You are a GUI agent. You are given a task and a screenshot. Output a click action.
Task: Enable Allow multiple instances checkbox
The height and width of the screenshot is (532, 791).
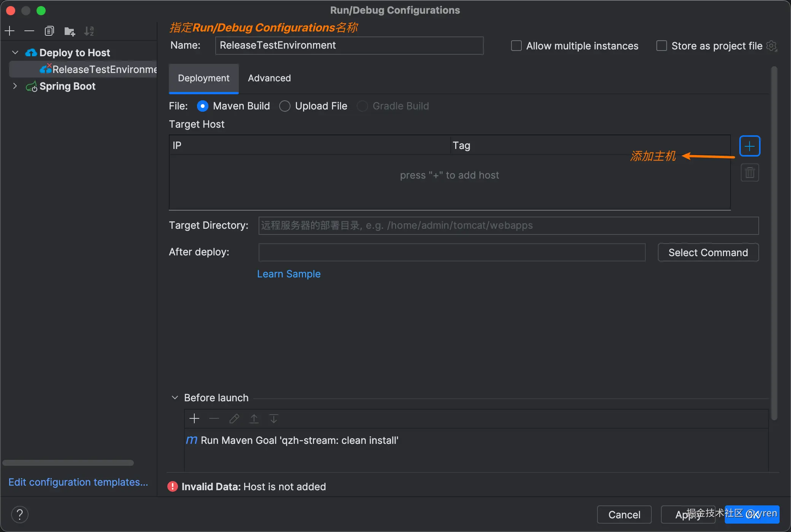pos(516,46)
